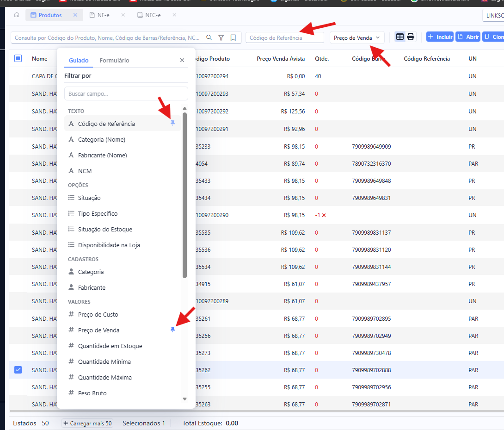Switch to the NFC-e tab
The image size is (504, 430).
(153, 15)
